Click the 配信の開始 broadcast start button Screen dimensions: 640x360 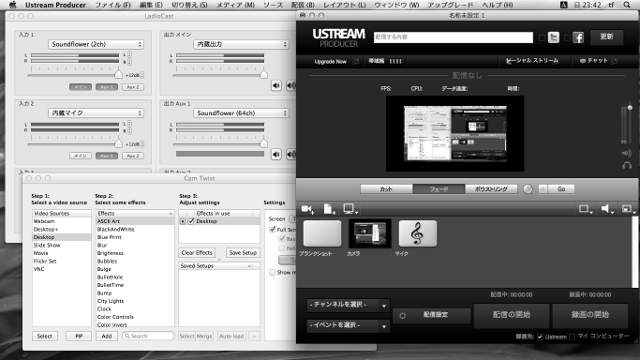511,315
